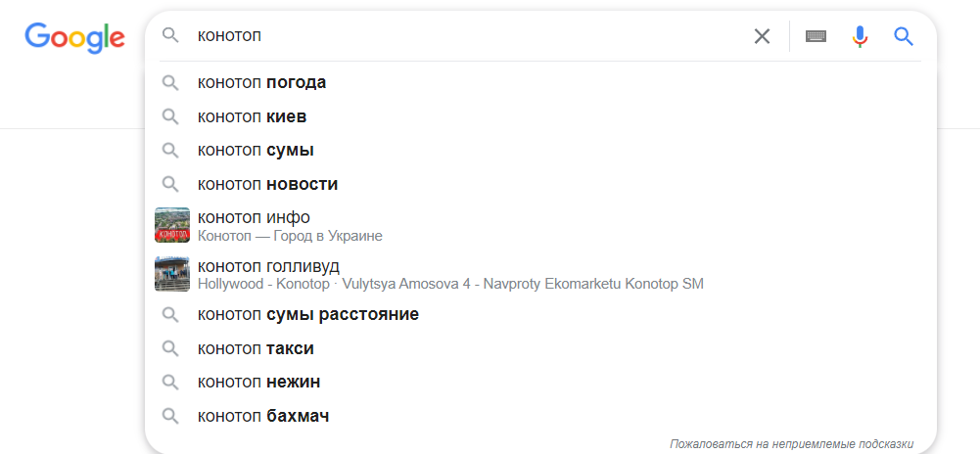The height and width of the screenshot is (454, 980).
Task: Select конотоп голливуд suggestion text
Action: coord(269,266)
